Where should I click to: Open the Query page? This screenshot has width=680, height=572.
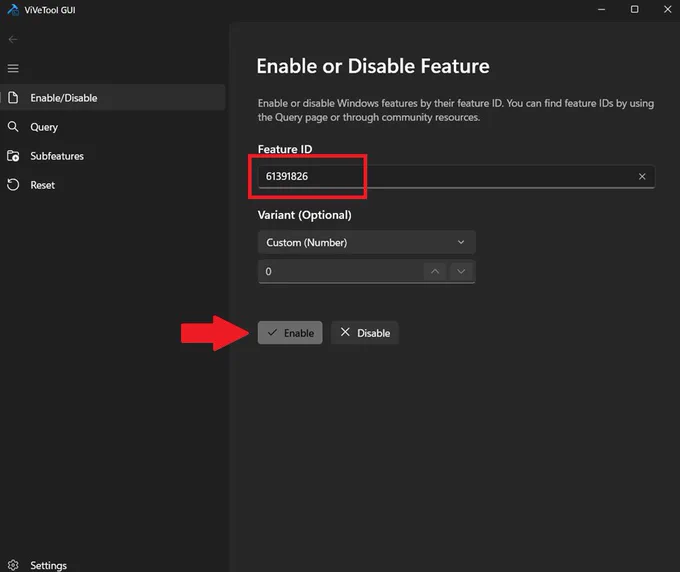(x=113, y=127)
